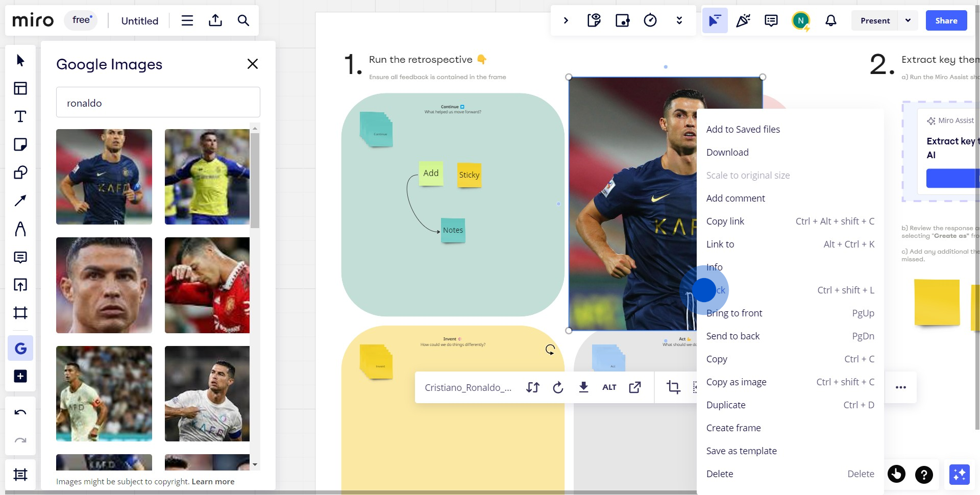Screen dimensions: 980x495
Task: Select Ronaldo in red jersey thumbnail
Action: (x=207, y=285)
